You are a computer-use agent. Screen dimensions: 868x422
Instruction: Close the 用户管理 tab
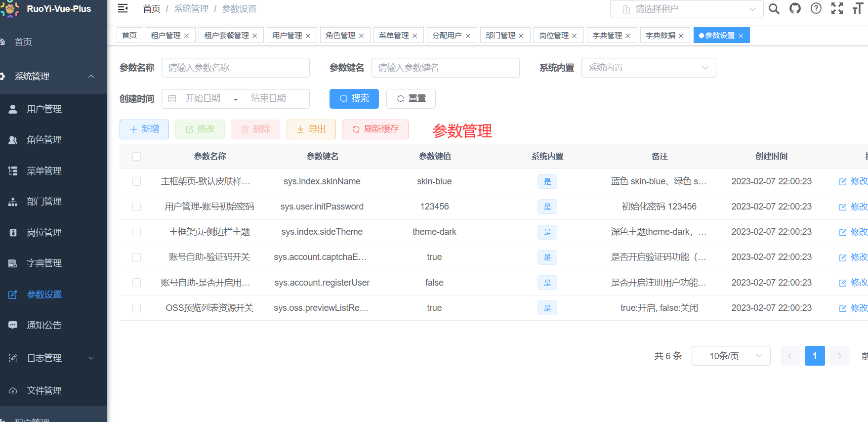(x=308, y=36)
